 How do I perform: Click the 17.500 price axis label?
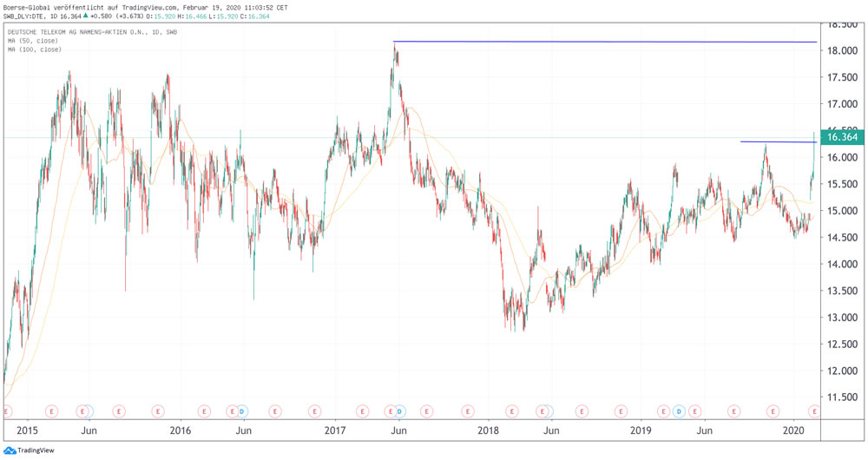pos(842,77)
